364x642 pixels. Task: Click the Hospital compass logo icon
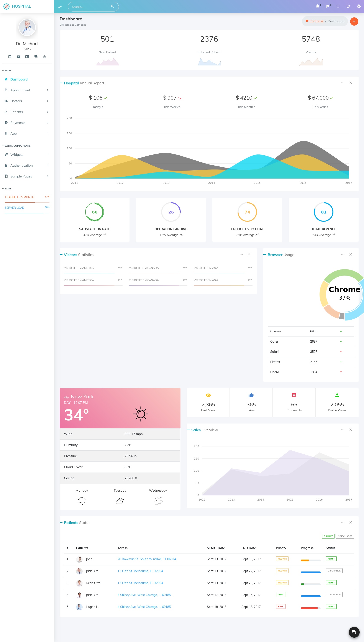[x=7, y=7]
